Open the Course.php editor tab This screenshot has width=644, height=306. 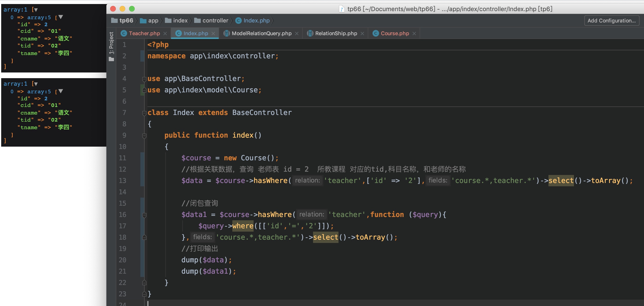click(395, 33)
